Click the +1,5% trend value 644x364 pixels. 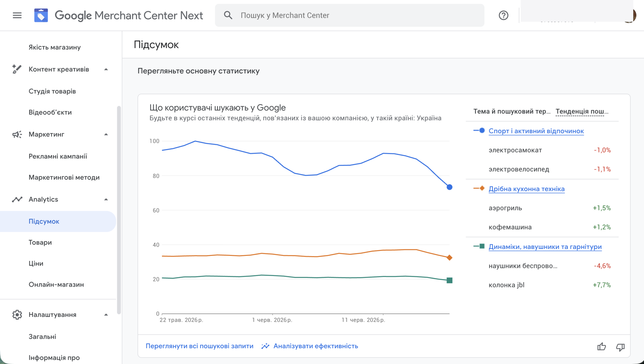(601, 208)
